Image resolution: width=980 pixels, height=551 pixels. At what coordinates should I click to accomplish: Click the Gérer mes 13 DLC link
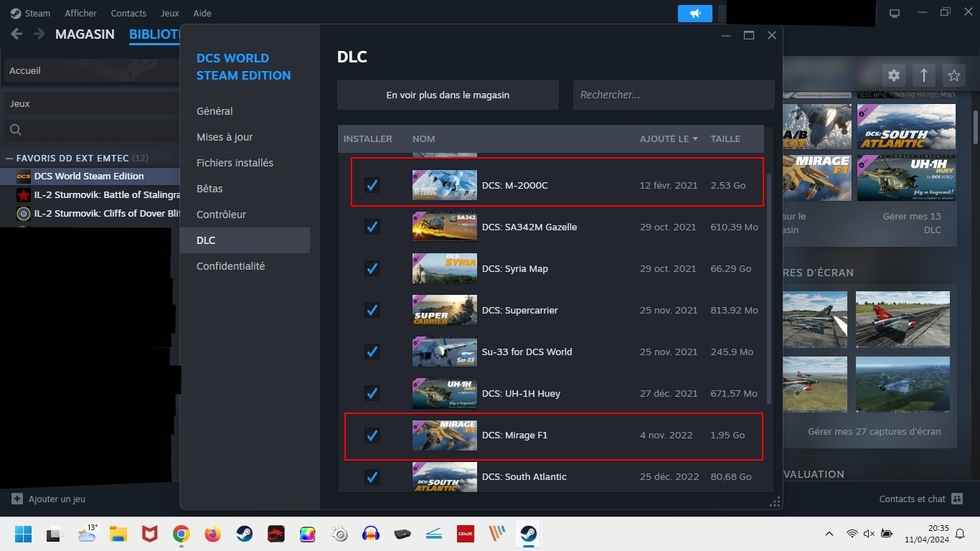click(912, 223)
